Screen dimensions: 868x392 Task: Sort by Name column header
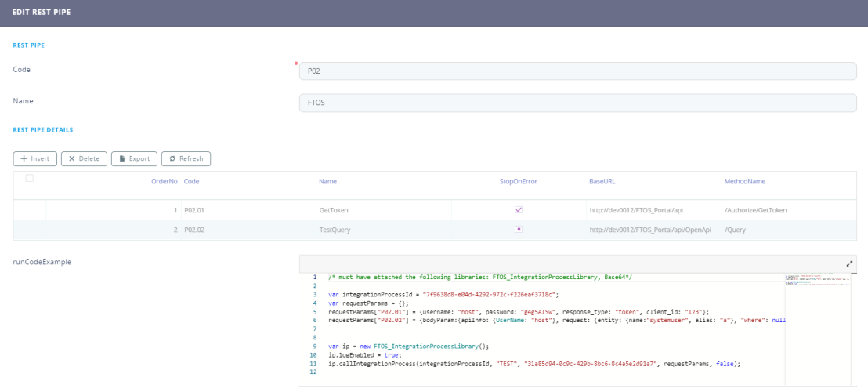pyautogui.click(x=327, y=181)
